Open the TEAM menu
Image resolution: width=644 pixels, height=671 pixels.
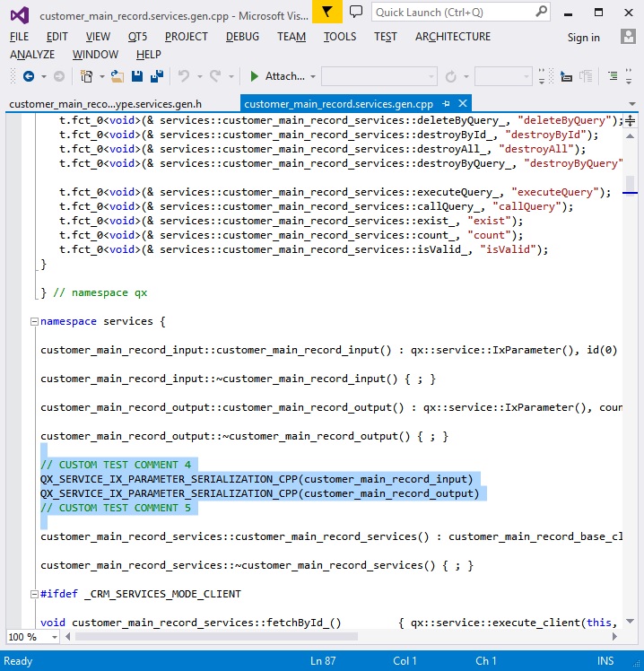292,37
